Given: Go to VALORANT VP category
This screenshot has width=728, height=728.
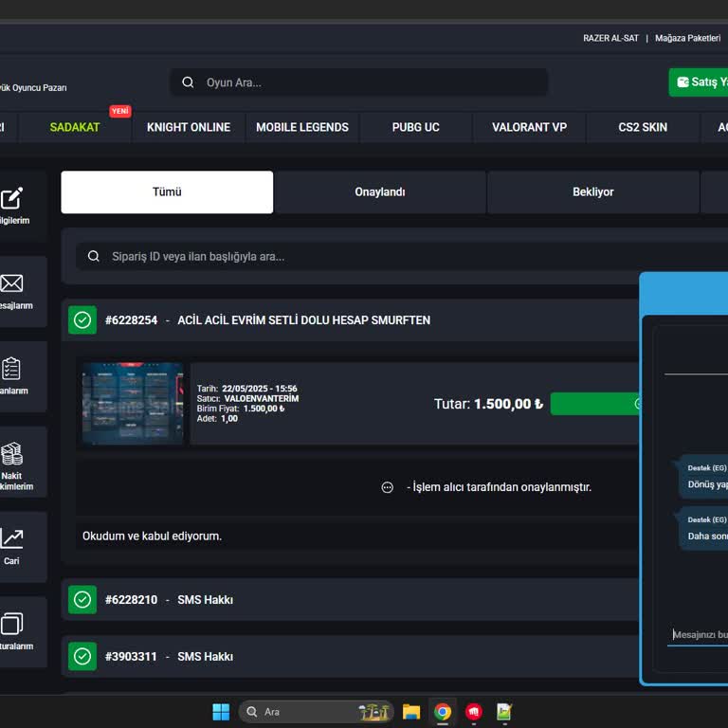Looking at the screenshot, I should [x=529, y=127].
